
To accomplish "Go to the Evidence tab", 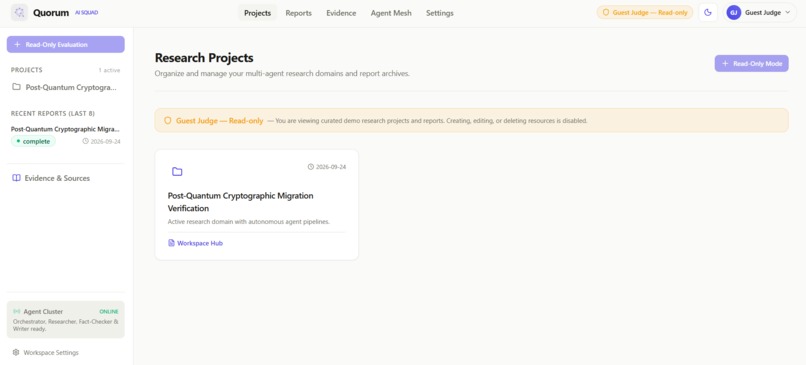I will tap(341, 13).
